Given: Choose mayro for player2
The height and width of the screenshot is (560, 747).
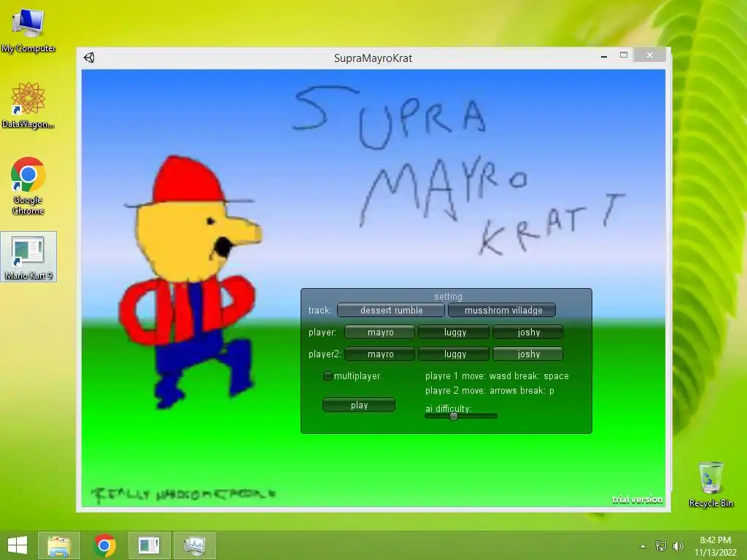Looking at the screenshot, I should click(x=379, y=354).
